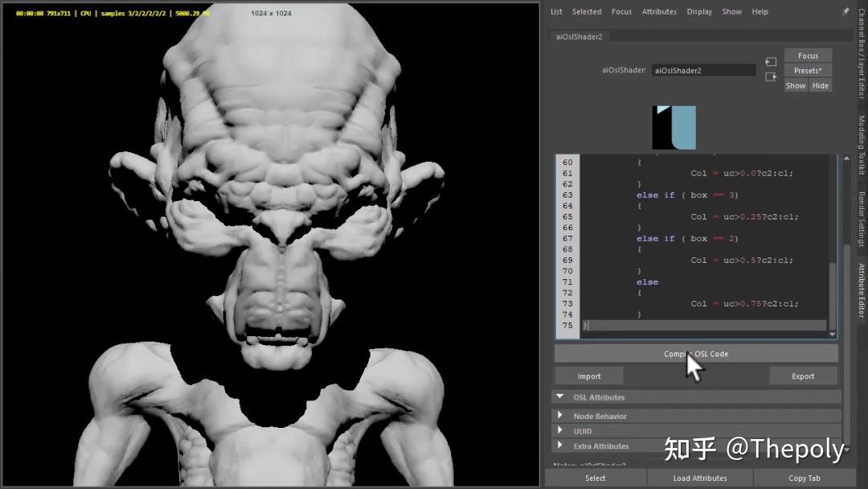Open the Attributes menu

(x=659, y=11)
